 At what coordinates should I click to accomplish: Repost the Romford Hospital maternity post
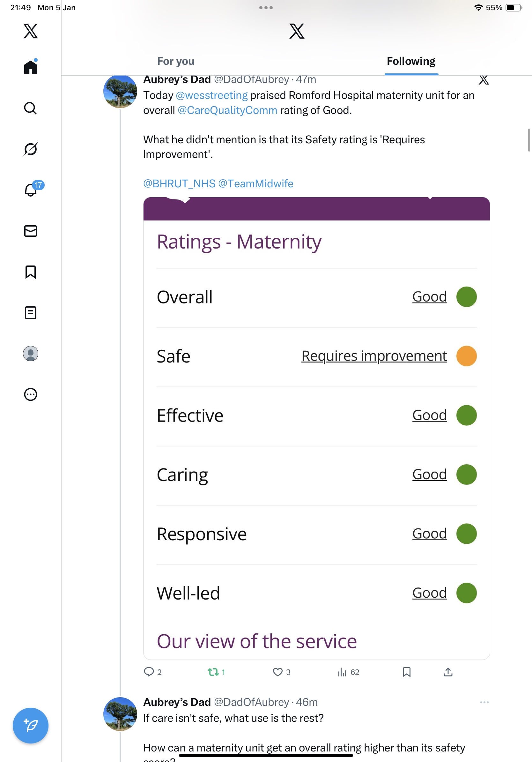click(213, 672)
